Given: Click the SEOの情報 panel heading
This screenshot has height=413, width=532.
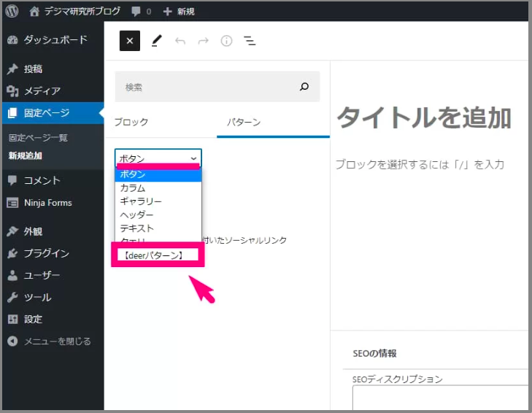Looking at the screenshot, I should (x=374, y=353).
